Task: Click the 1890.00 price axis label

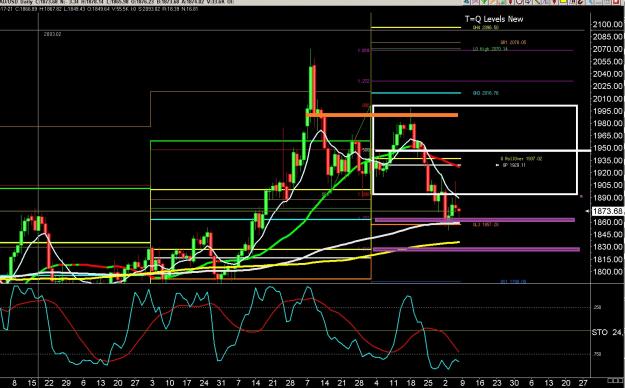Action: pyautogui.click(x=608, y=197)
